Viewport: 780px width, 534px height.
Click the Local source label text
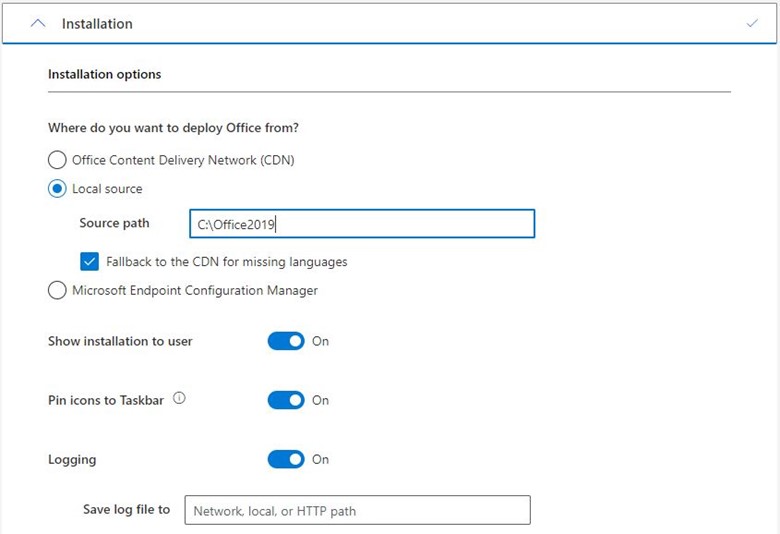click(x=107, y=189)
